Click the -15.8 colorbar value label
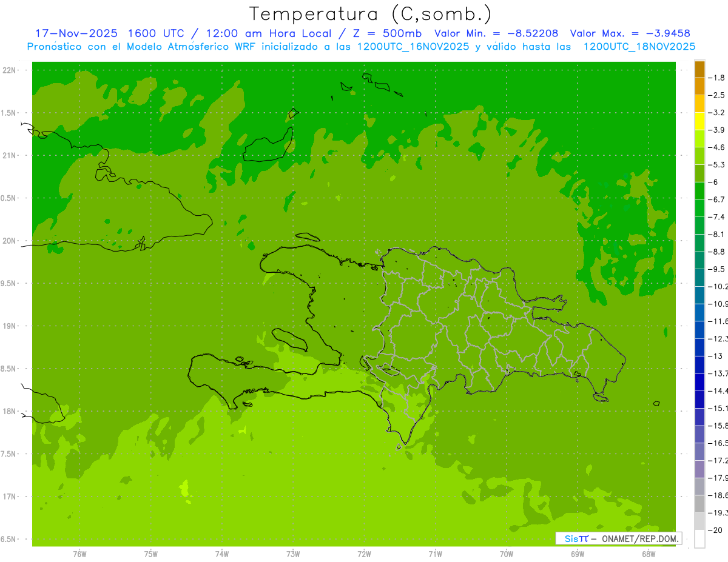Screen dimensions: 728x562 [x=718, y=426]
